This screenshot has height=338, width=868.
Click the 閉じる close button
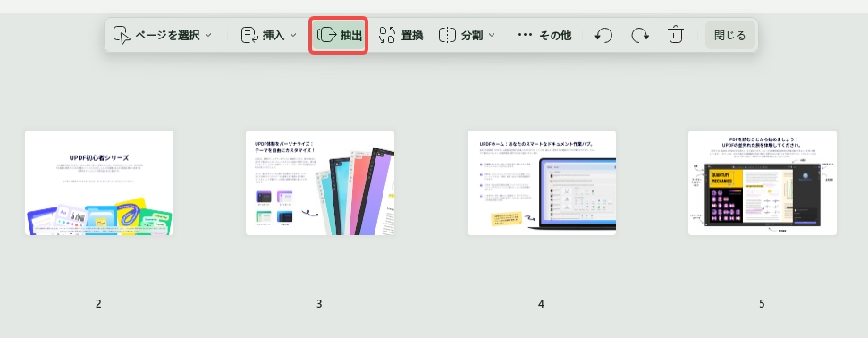[730, 36]
